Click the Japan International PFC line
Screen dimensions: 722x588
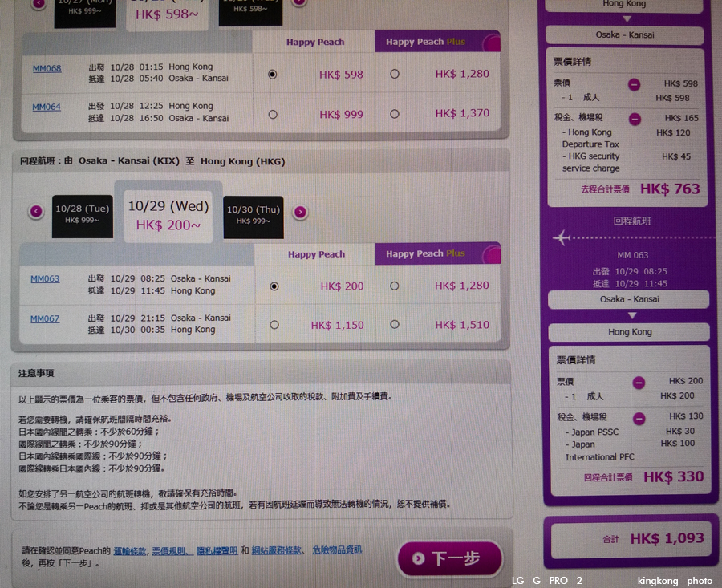click(x=630, y=450)
